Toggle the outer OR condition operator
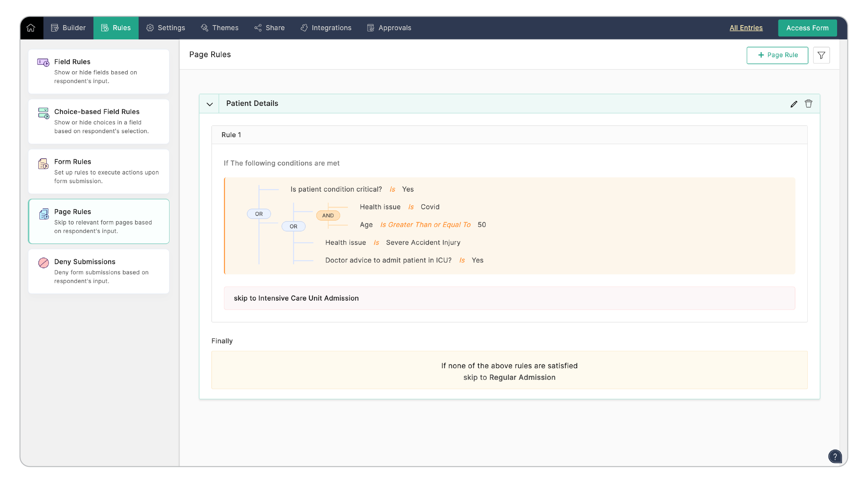 259,214
